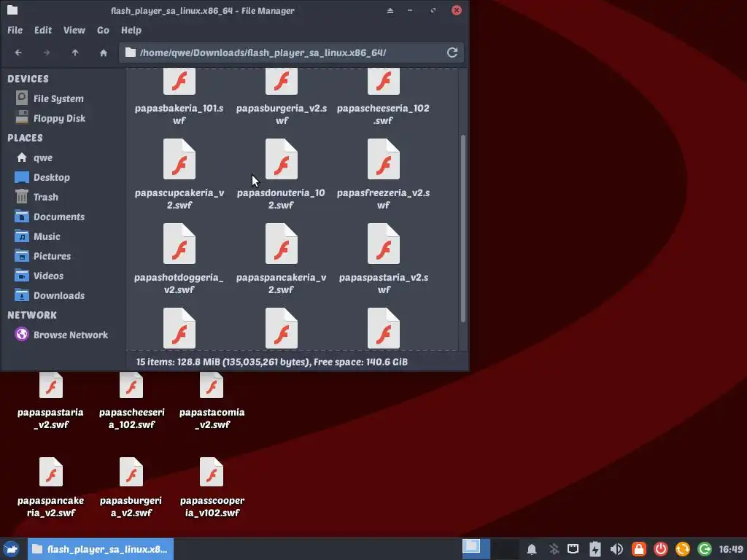The width and height of the screenshot is (747, 560).
Task: Select papasburgeria_v2.swf in File Manager
Action: pyautogui.click(x=282, y=82)
